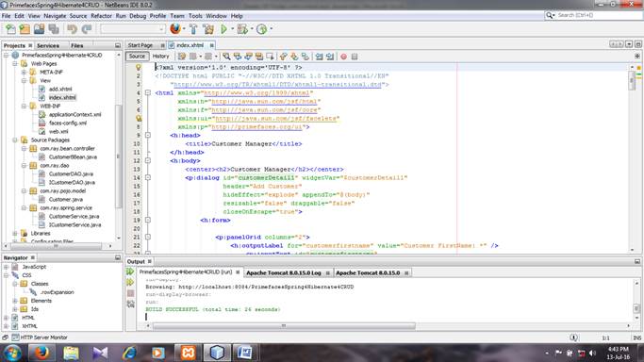
Task: Open dropdown arrow beside Run Project
Action: [x=232, y=29]
